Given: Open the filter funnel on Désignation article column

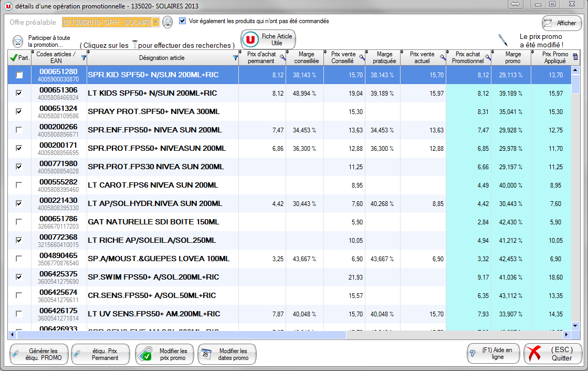Looking at the screenshot, I should [235, 58].
